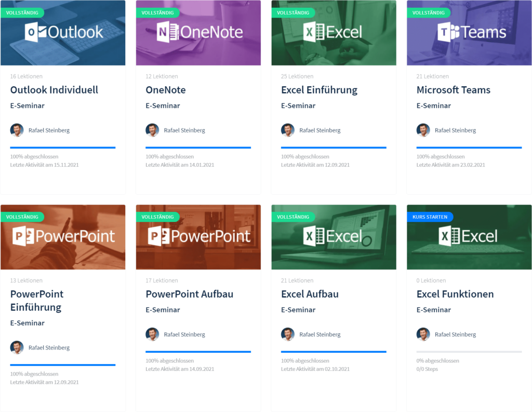Click instructor avatar on Excel Einführung card
Viewport: 532px width, 412px height.
point(288,130)
